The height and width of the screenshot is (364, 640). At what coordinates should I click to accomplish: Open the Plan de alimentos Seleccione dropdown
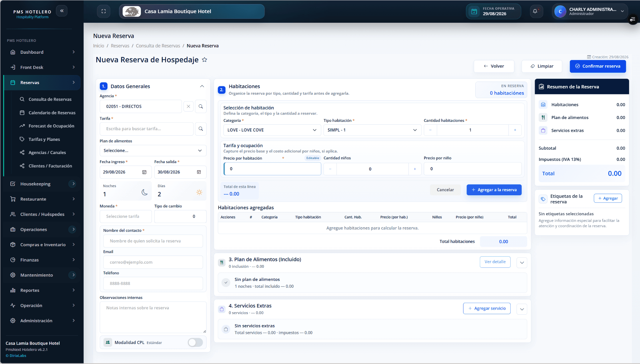[x=153, y=151]
